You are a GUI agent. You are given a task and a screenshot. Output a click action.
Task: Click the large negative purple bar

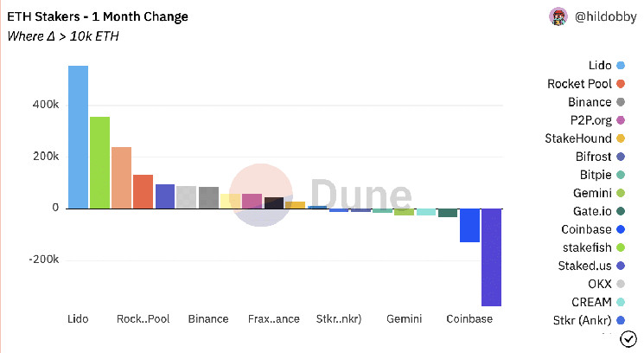click(491, 257)
